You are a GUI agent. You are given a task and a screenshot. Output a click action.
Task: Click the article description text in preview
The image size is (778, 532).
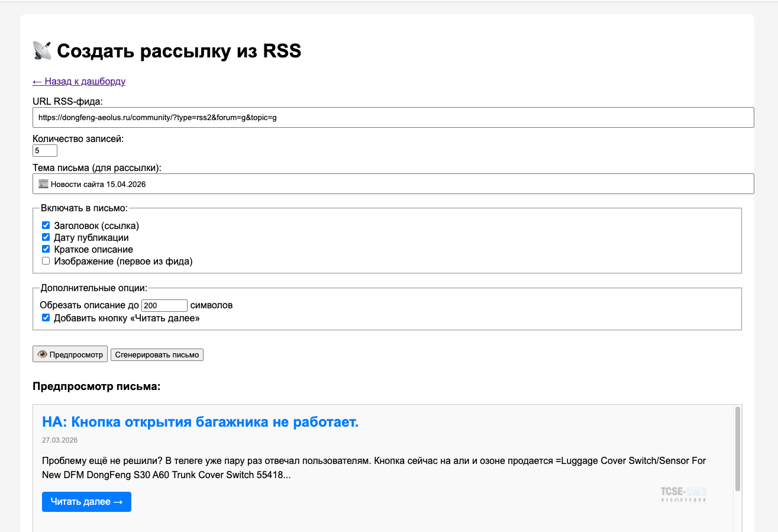(x=373, y=467)
